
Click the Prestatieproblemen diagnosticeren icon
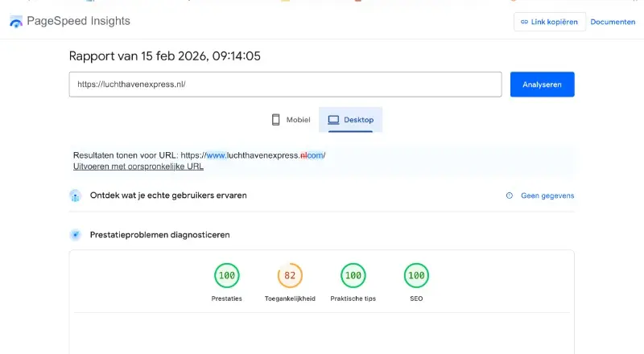point(75,235)
